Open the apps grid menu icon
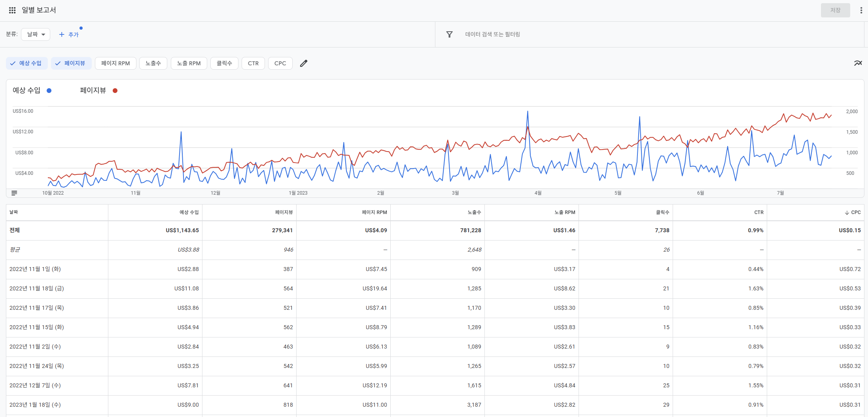This screenshot has width=868, height=417. pos(12,10)
